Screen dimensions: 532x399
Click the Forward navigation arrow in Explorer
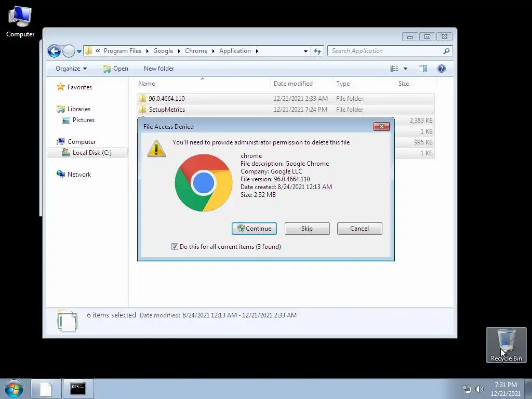pyautogui.click(x=69, y=51)
